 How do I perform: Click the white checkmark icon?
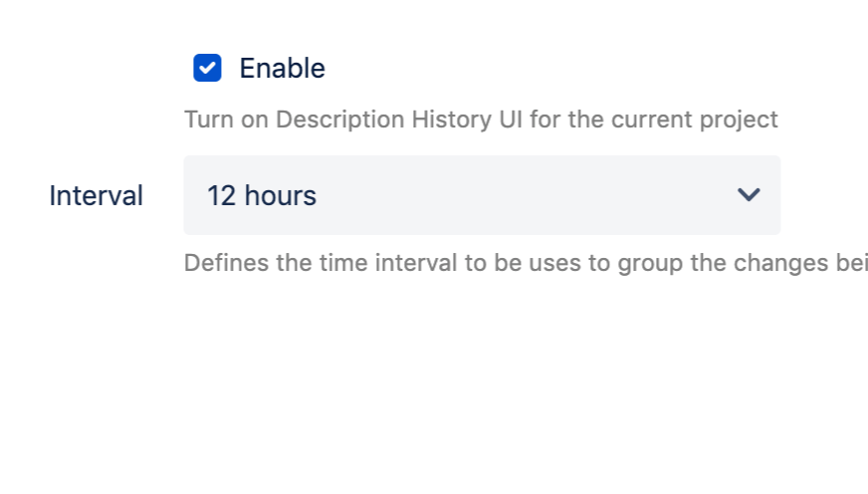point(207,69)
